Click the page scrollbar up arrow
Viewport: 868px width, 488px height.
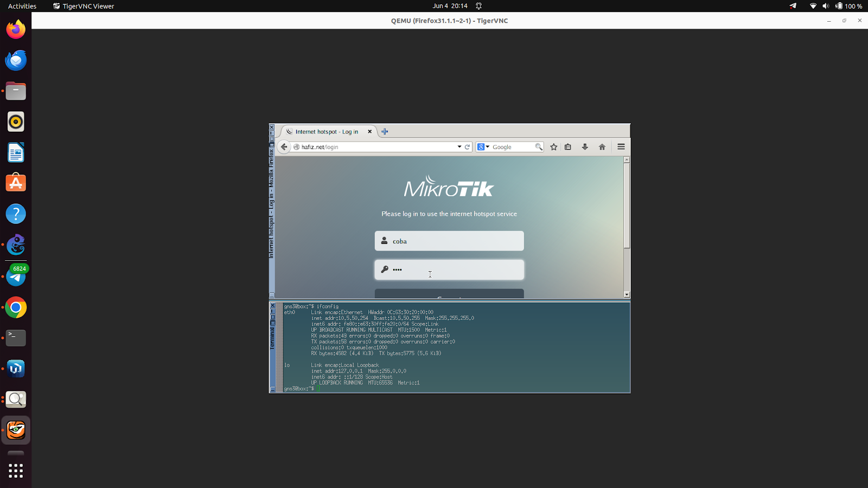[627, 160]
